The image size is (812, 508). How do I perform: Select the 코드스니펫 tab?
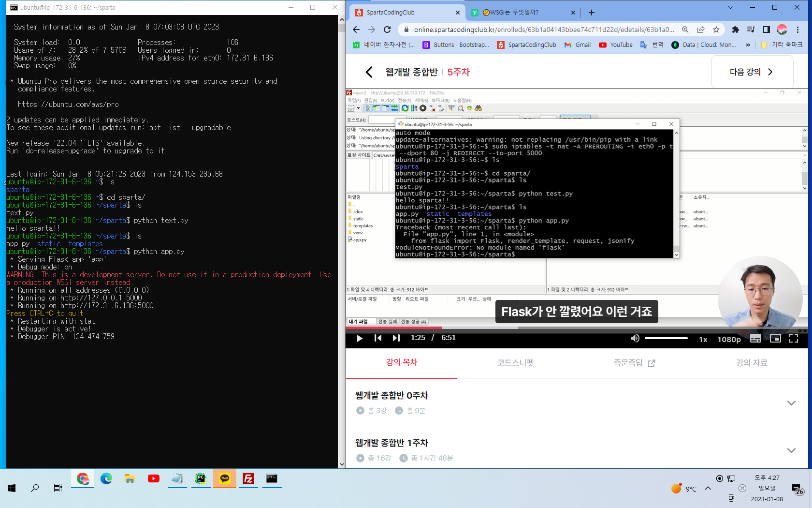[516, 362]
